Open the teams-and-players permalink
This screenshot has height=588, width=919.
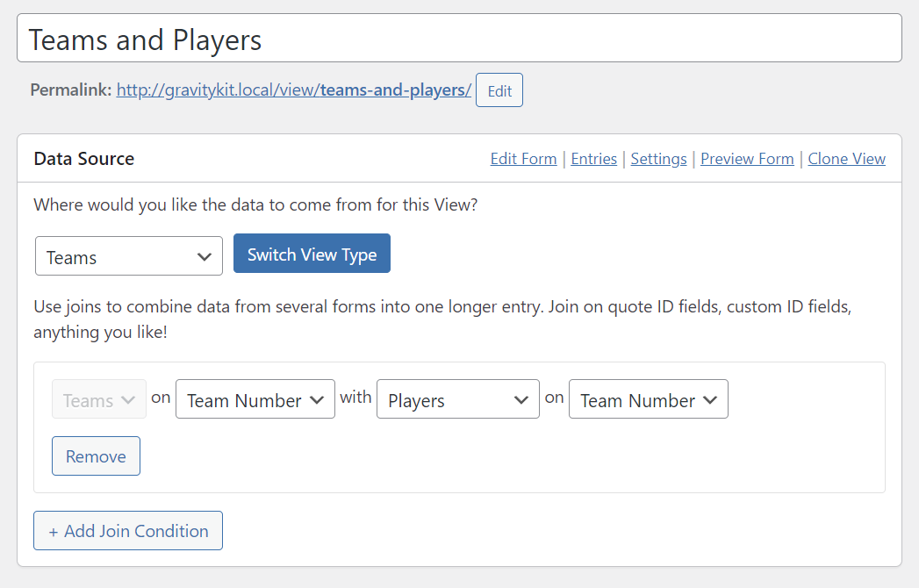click(294, 90)
